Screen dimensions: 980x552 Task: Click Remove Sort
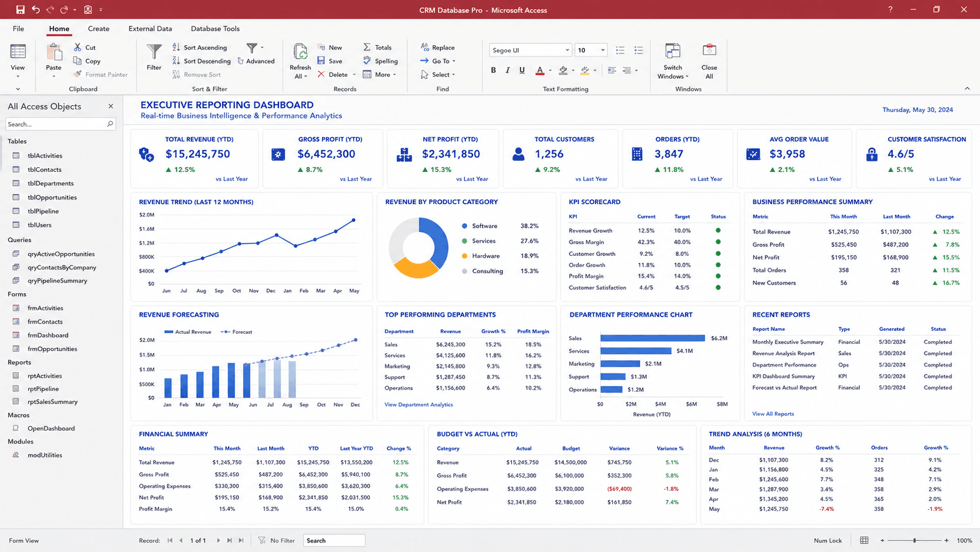(196, 74)
